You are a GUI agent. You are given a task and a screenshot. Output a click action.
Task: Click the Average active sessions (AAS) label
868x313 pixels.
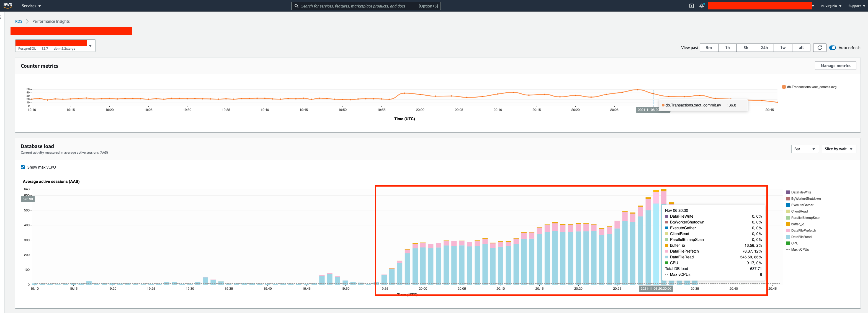[x=51, y=182]
